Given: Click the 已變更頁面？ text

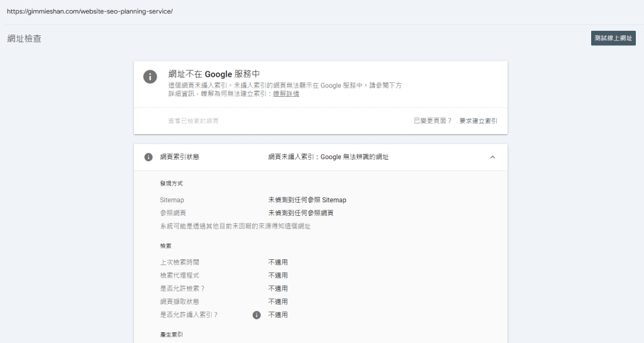Looking at the screenshot, I should [x=433, y=121].
